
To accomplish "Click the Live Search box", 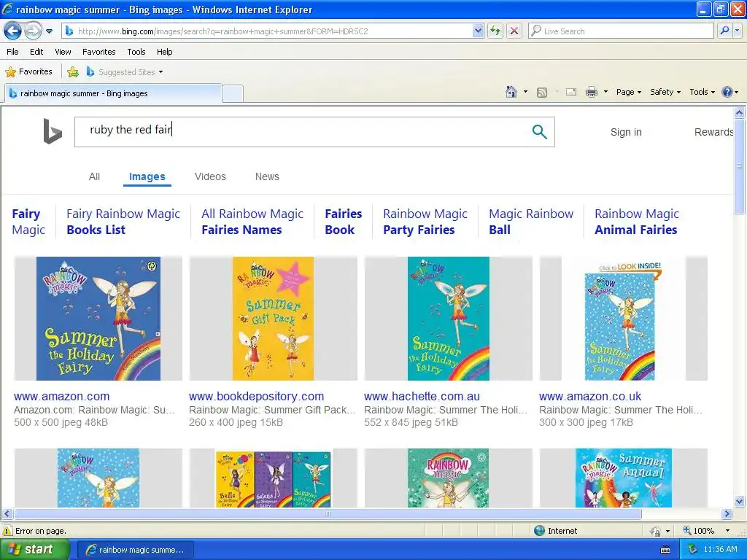I will click(x=622, y=31).
